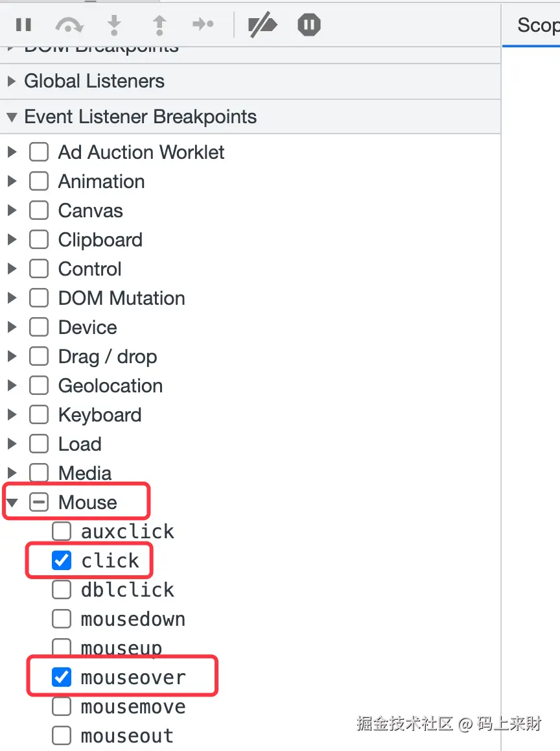The image size is (560, 751).
Task: Collapse the Event Listener Breakpoints section
Action: point(12,117)
